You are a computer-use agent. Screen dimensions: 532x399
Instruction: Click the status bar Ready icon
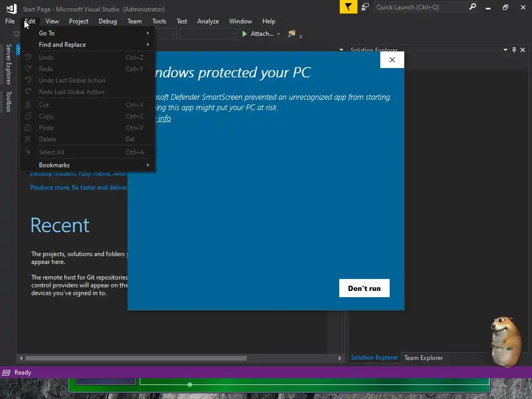6,373
